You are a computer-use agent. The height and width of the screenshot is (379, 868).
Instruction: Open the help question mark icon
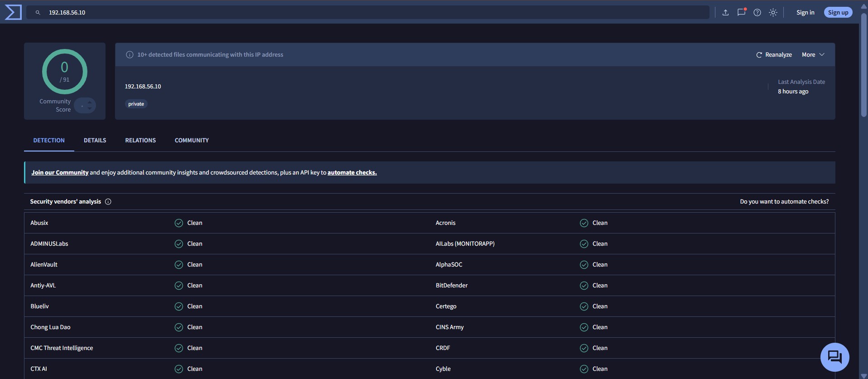click(x=757, y=13)
